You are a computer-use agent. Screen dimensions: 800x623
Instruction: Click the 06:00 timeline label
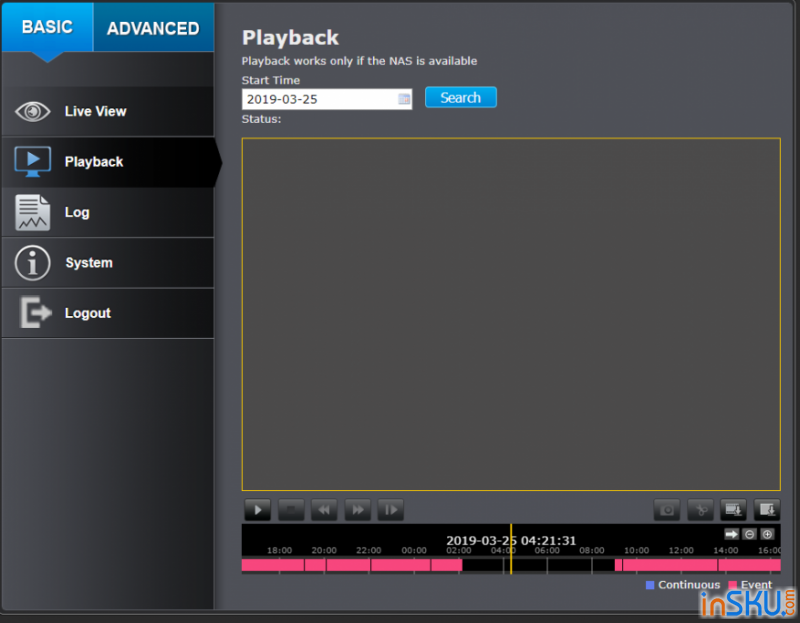click(547, 551)
